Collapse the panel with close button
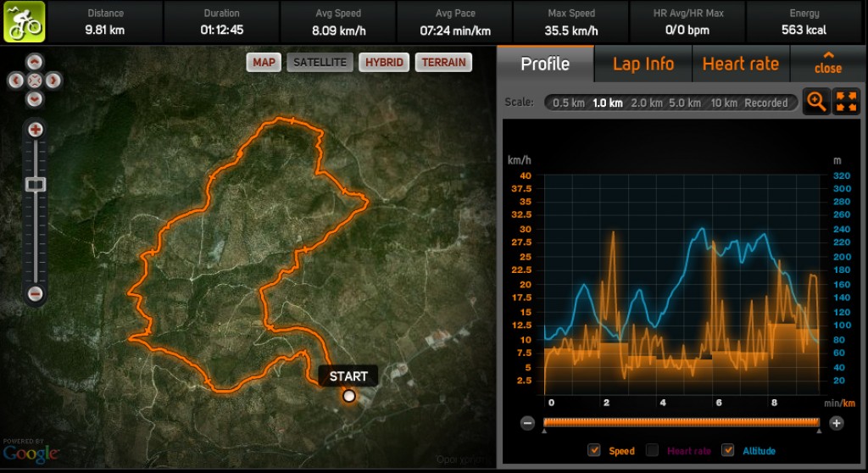 [828, 63]
